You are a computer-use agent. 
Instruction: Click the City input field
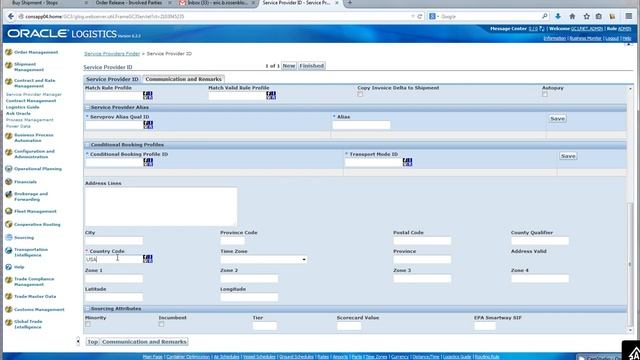114,241
